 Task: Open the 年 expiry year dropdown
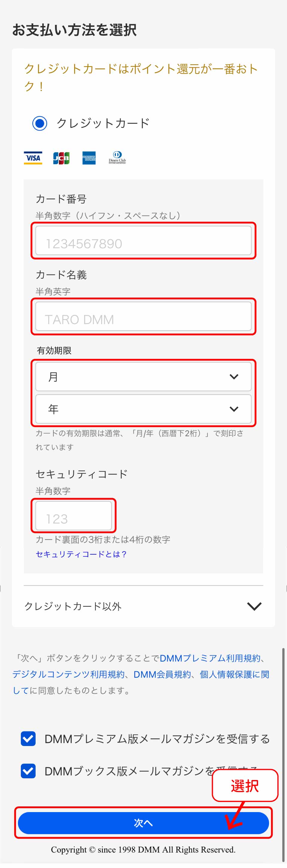(x=143, y=409)
